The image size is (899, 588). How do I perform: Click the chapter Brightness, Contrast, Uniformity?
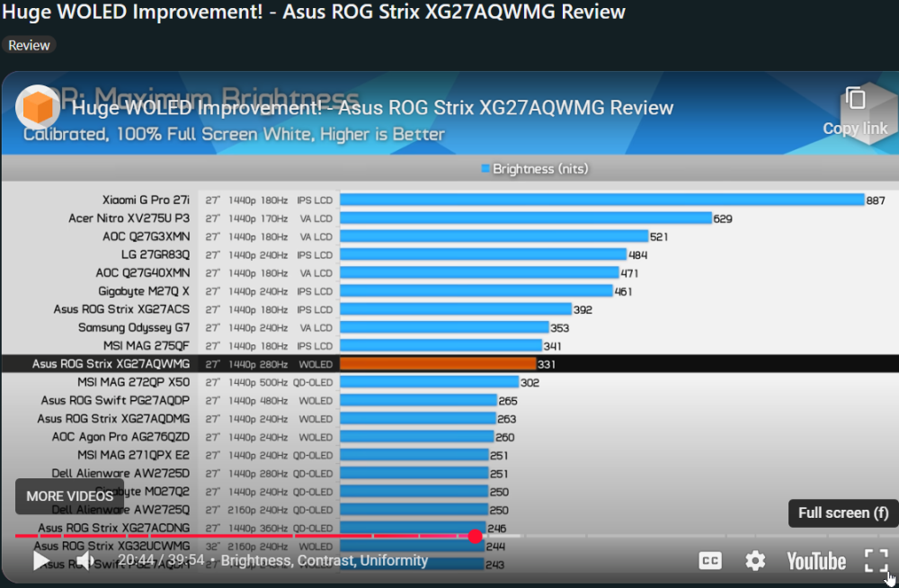(325, 560)
